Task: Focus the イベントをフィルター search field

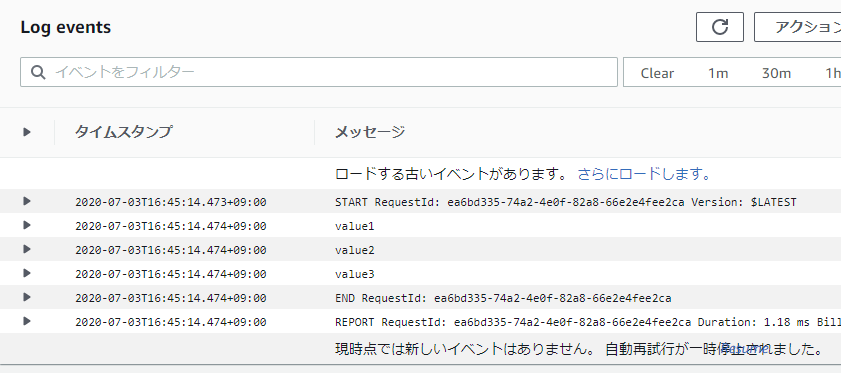Action: point(319,72)
